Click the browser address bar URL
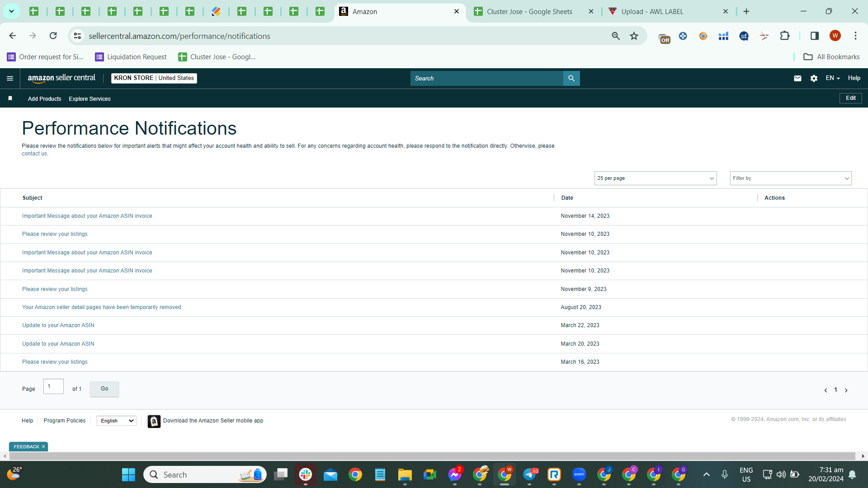This screenshot has height=488, width=868. (x=179, y=36)
